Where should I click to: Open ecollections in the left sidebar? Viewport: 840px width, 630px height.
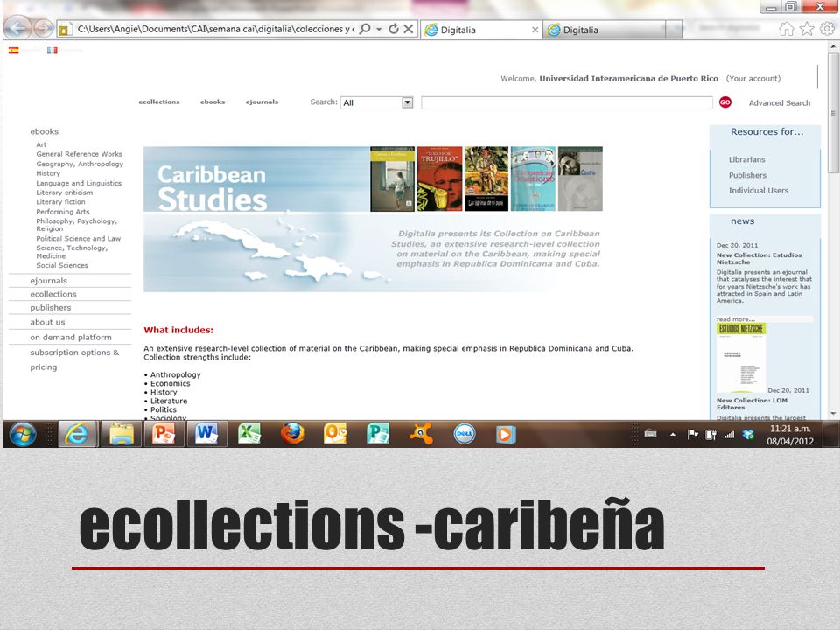[x=53, y=294]
